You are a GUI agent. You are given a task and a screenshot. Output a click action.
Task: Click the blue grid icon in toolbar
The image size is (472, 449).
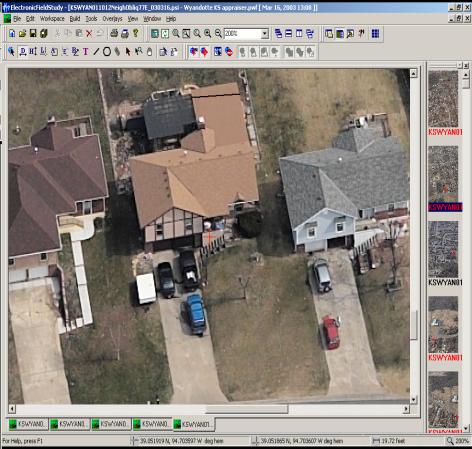click(375, 33)
